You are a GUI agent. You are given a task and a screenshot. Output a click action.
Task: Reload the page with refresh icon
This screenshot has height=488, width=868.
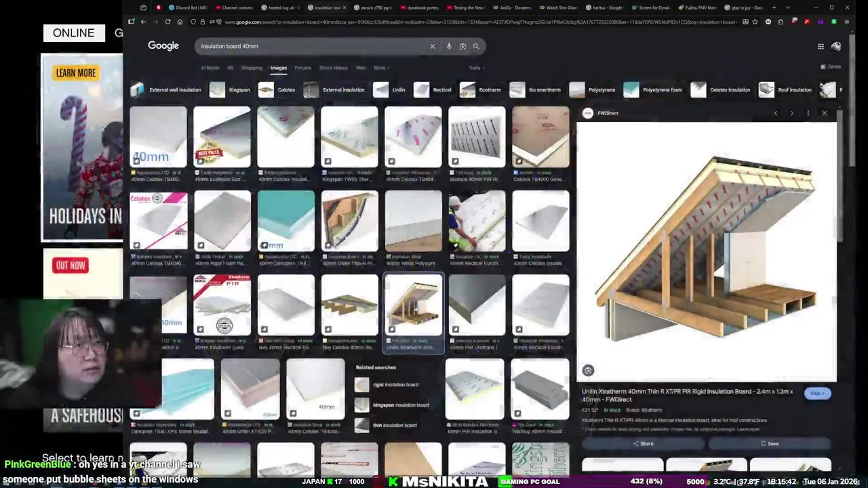coord(167,22)
